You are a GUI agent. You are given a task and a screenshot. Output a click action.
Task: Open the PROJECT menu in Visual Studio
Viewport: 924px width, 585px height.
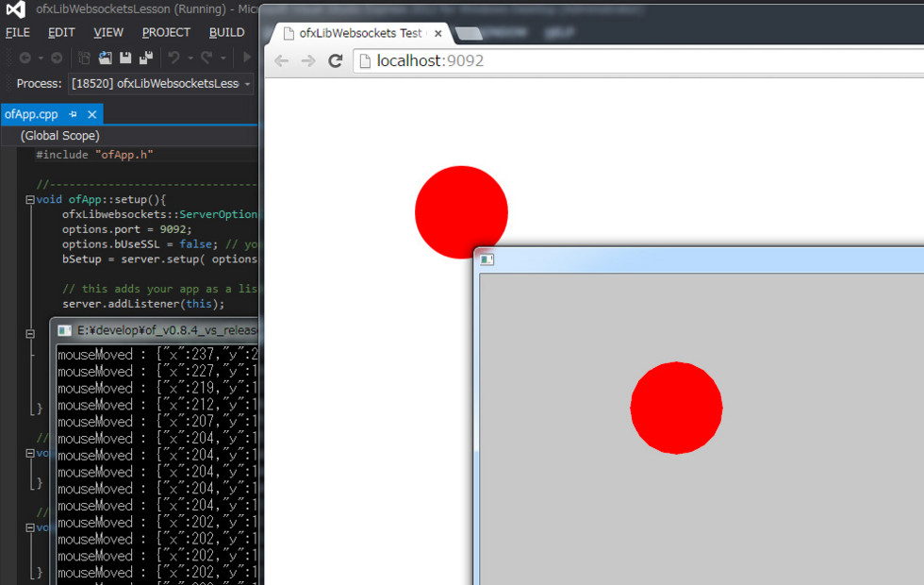[166, 32]
